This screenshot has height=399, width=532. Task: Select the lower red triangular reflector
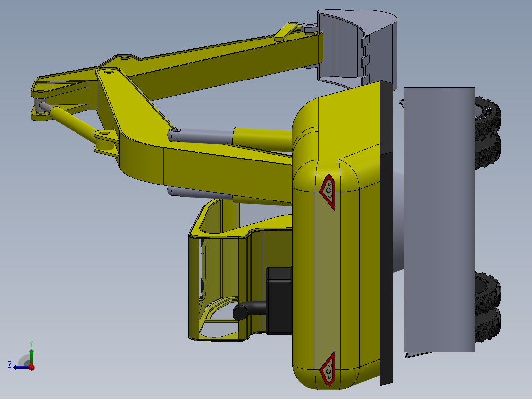click(x=329, y=368)
